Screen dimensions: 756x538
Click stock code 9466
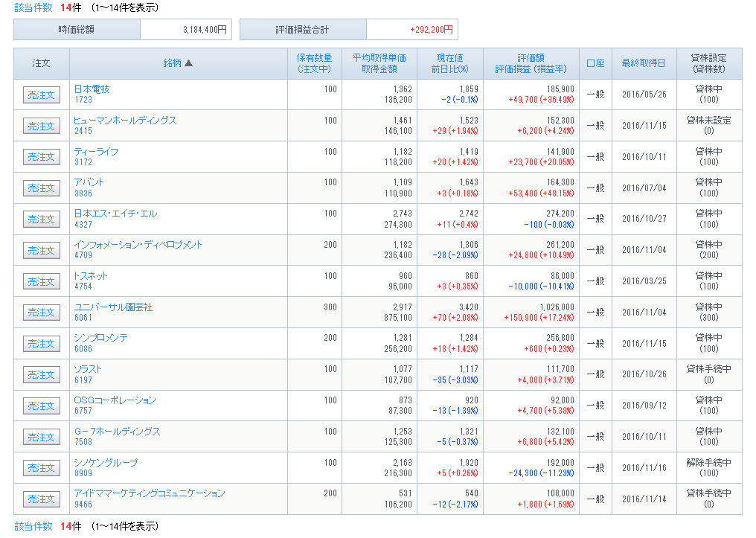tap(83, 505)
